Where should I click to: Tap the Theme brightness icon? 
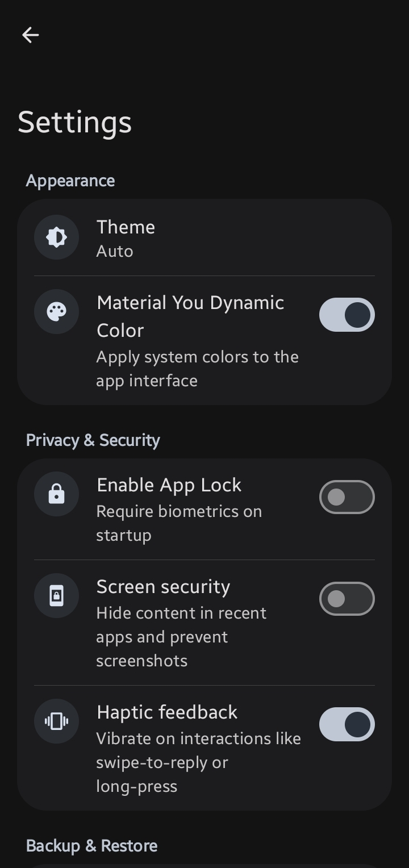pyautogui.click(x=56, y=237)
